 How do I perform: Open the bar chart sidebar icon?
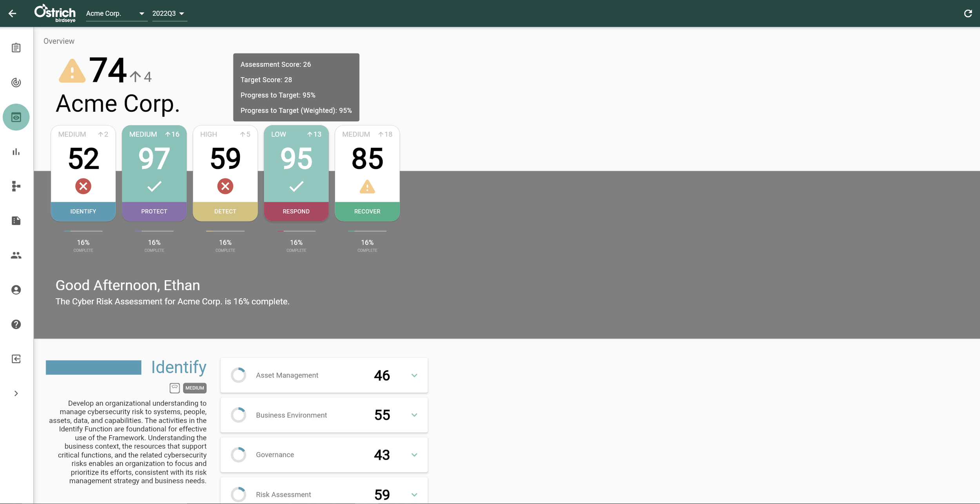point(16,152)
